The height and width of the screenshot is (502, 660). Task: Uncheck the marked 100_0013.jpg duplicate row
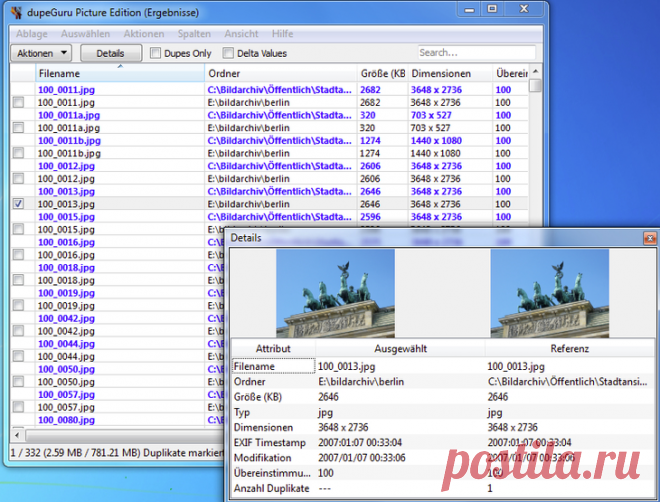coord(18,204)
